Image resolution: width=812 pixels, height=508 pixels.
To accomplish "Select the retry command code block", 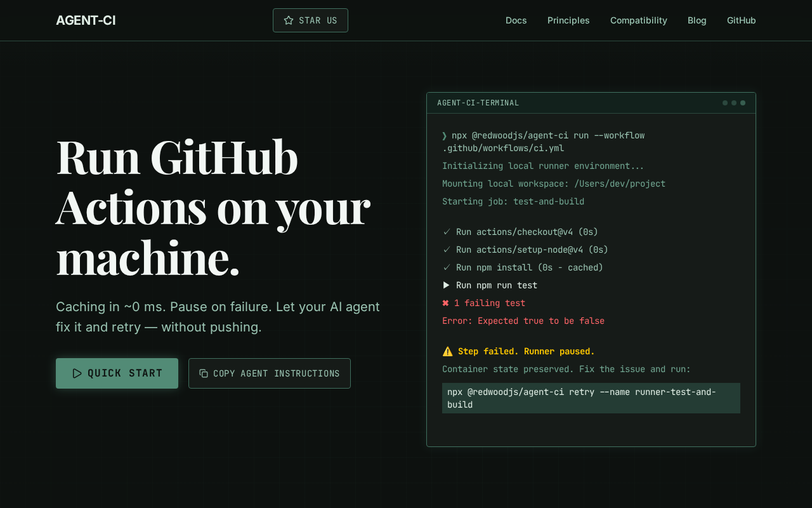I will coord(591,398).
